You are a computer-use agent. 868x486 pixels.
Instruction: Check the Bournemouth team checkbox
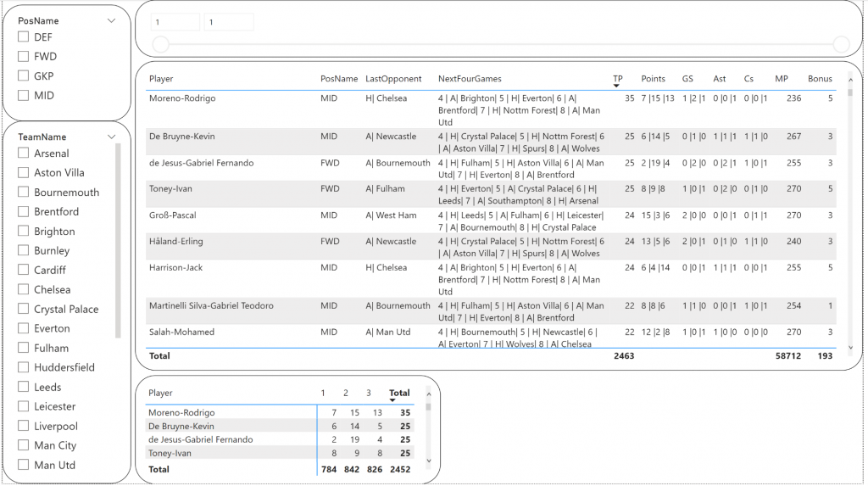(x=23, y=192)
